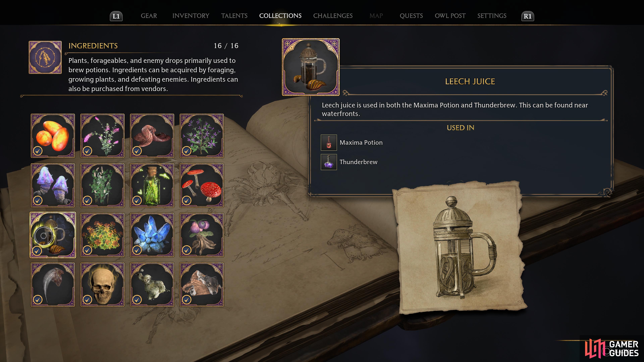Select the purple horklump mushrooms tile
This screenshot has width=644, height=362.
(x=53, y=185)
